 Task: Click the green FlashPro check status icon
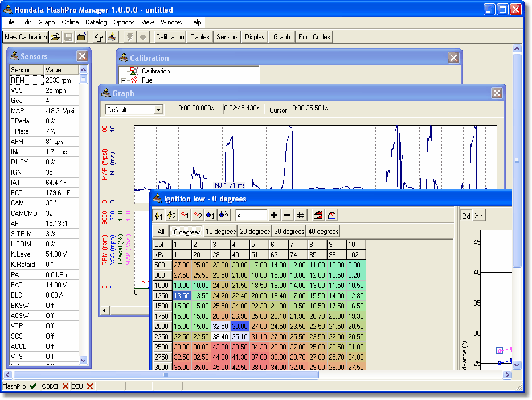(33, 386)
